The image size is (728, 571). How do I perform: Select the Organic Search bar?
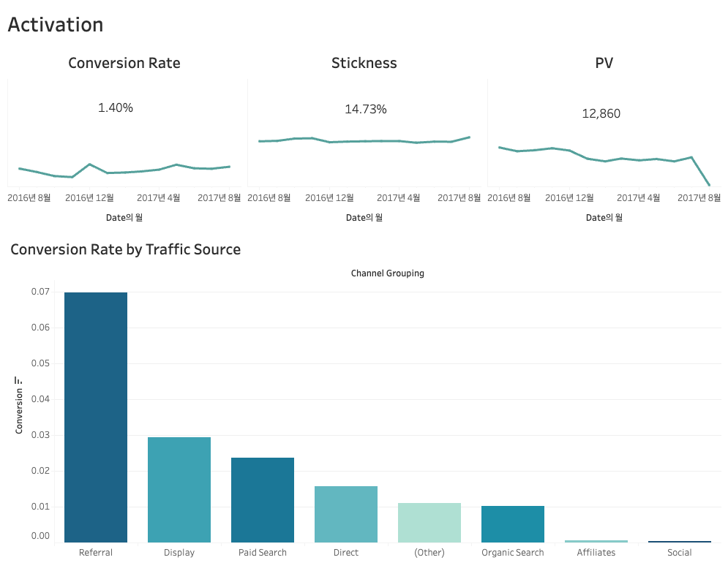513,523
